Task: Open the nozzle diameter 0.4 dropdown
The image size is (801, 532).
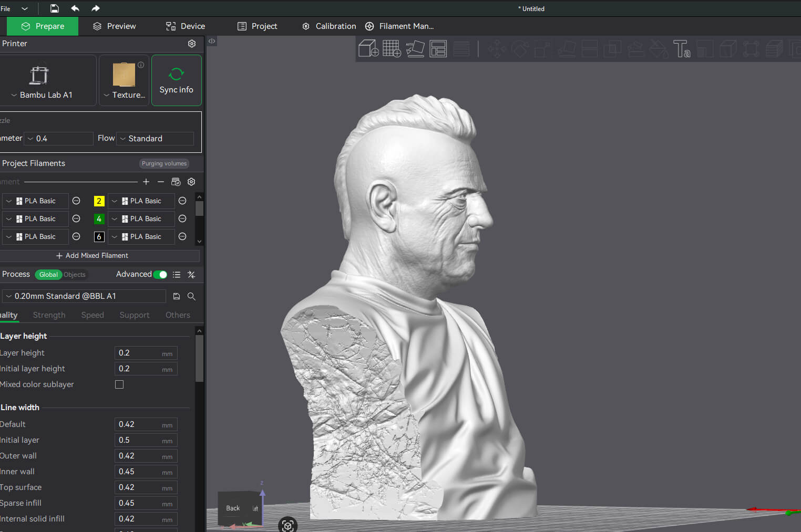Action: (x=59, y=139)
